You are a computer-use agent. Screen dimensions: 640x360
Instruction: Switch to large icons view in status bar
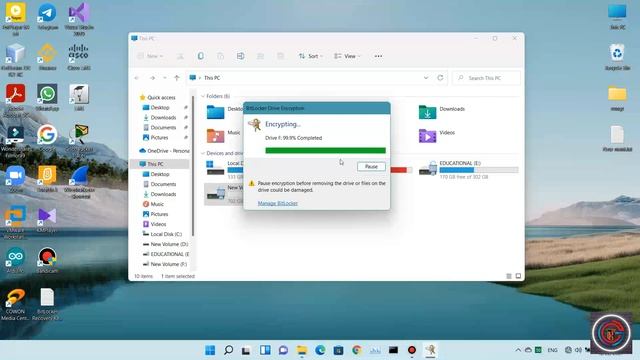tap(518, 276)
